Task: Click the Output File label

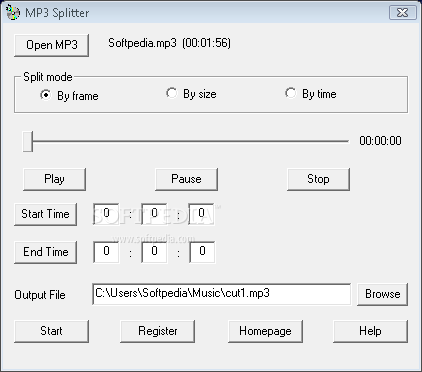Action: click(40, 295)
